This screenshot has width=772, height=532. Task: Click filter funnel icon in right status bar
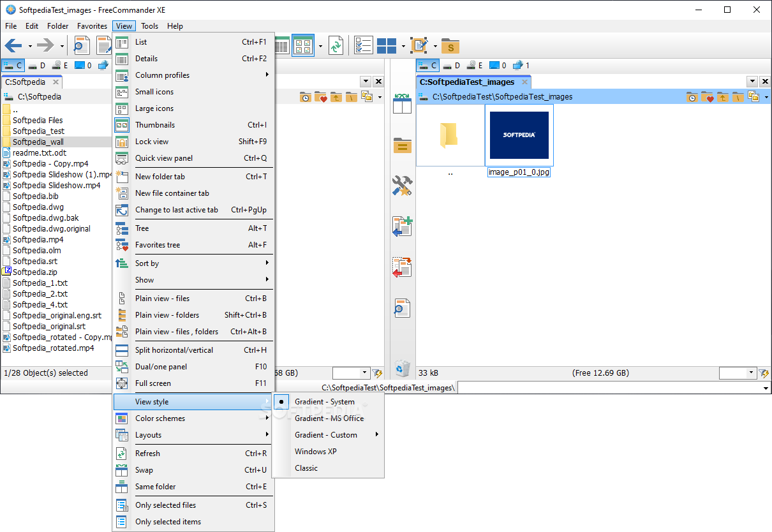764,373
